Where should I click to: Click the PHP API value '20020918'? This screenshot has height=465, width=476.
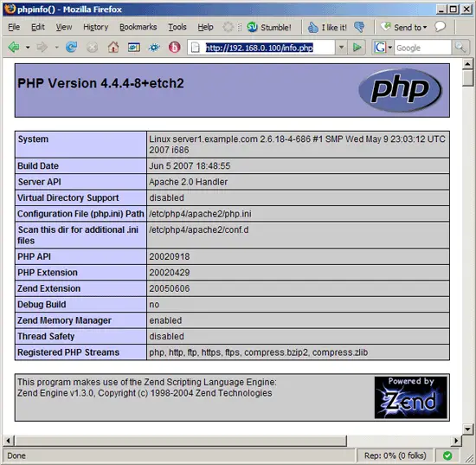pos(170,256)
